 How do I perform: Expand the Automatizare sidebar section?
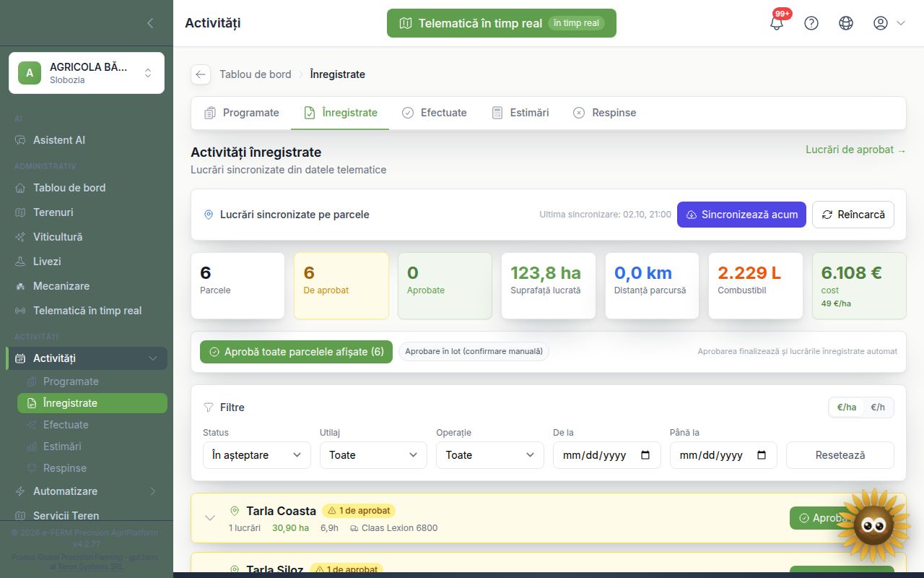coord(87,491)
